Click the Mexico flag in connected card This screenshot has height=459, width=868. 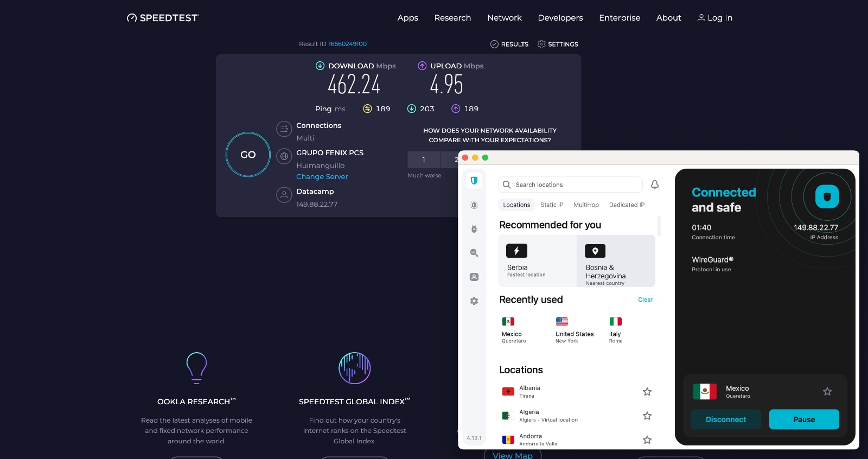[705, 391]
